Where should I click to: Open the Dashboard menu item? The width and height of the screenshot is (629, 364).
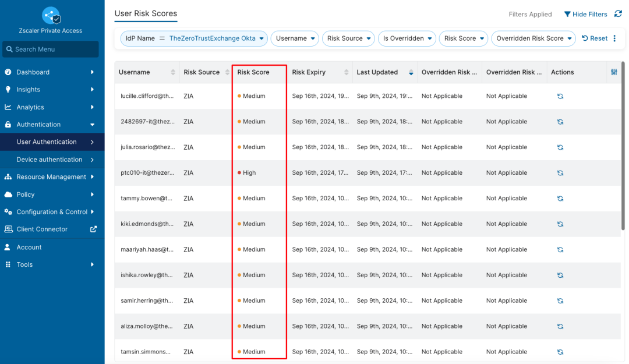(33, 72)
